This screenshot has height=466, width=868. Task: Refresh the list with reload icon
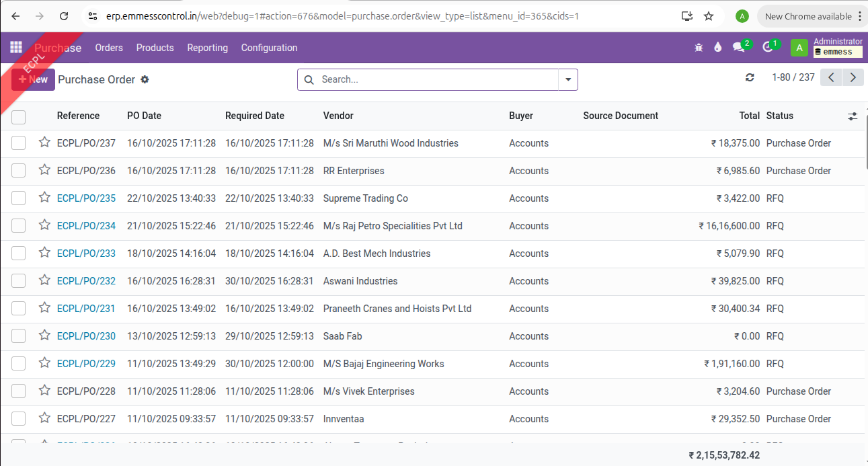750,78
